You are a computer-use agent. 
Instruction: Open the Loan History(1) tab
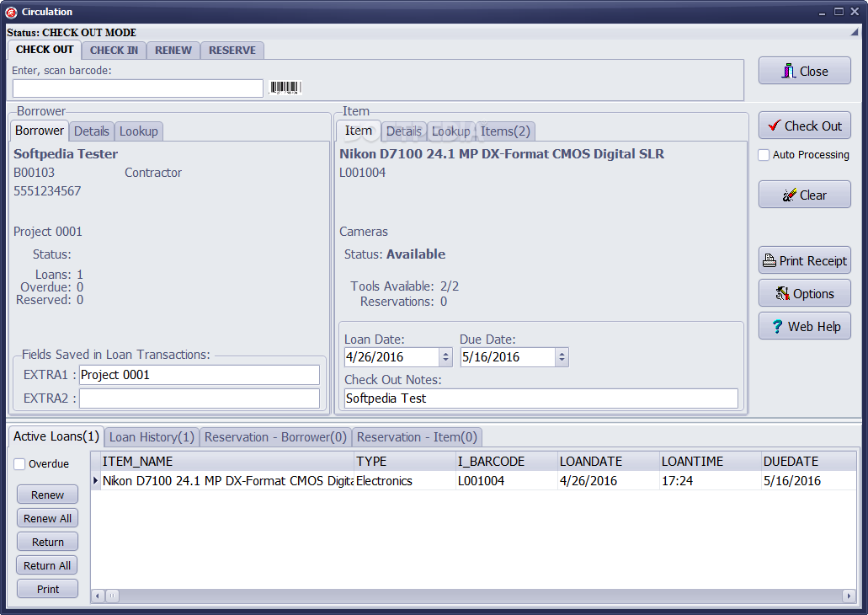(x=152, y=437)
